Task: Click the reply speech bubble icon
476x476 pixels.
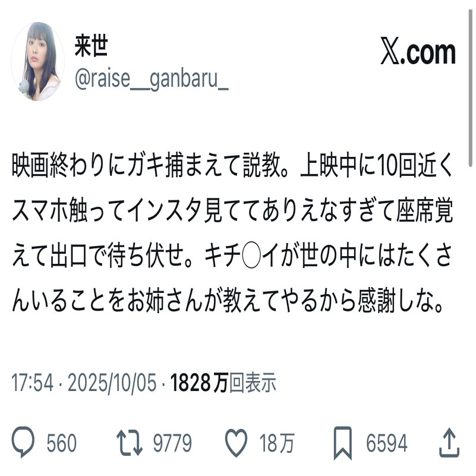Action: [x=23, y=442]
